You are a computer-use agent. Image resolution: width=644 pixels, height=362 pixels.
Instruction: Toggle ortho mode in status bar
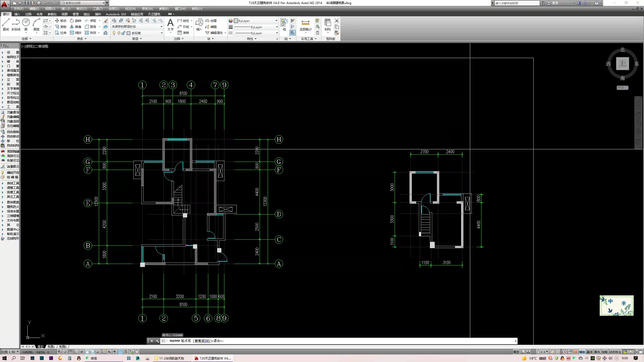76,352
